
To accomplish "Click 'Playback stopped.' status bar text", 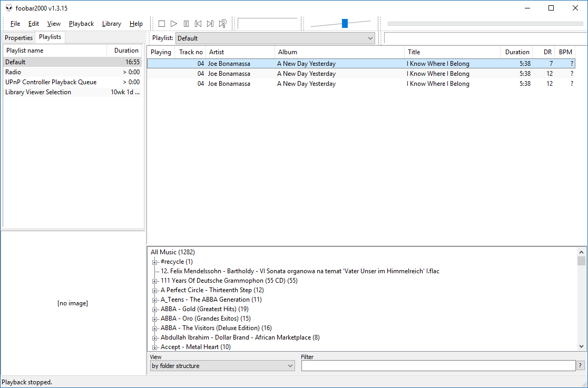I will [27, 382].
